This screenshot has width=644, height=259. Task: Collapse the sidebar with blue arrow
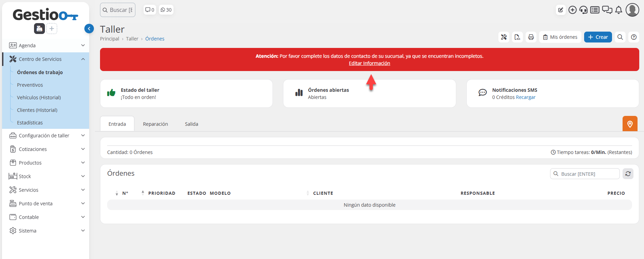[x=89, y=29]
